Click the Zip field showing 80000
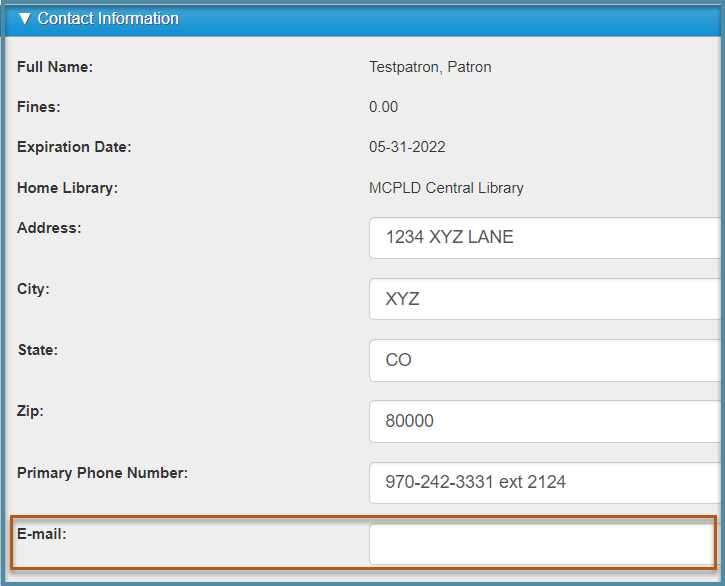 (x=547, y=421)
